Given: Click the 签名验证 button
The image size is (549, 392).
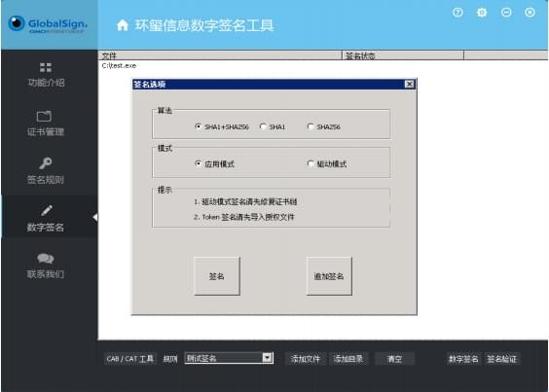Looking at the screenshot, I should pyautogui.click(x=501, y=359).
